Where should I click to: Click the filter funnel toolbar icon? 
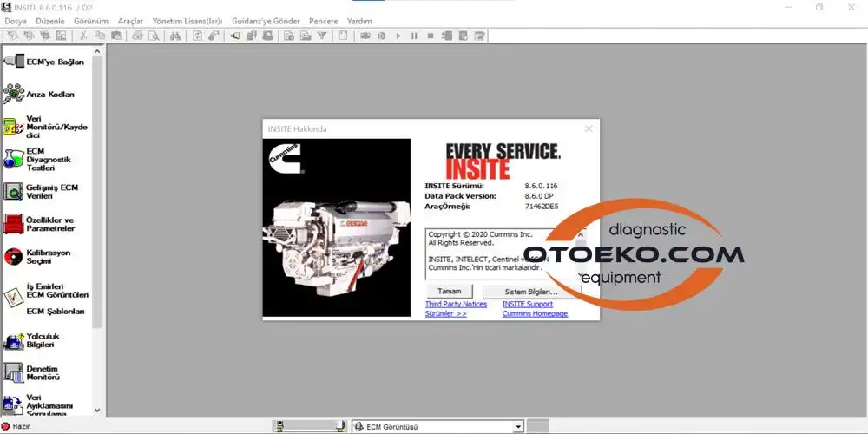click(x=321, y=36)
